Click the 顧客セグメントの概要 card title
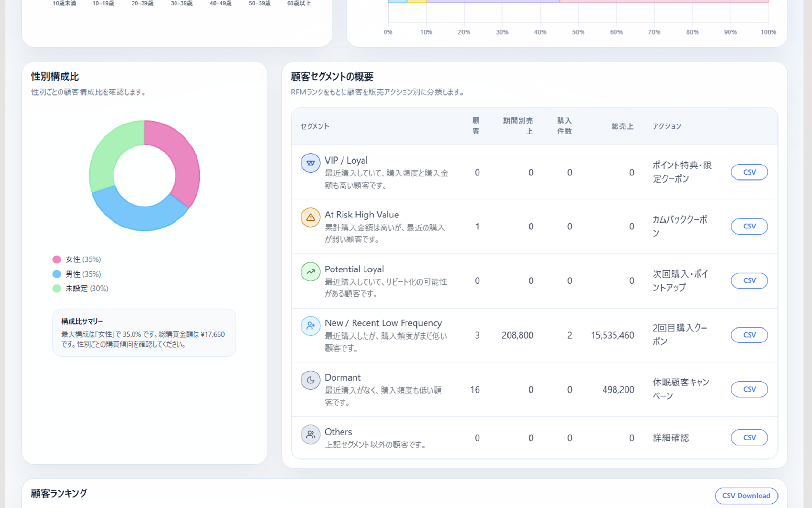Screen dimensions: 812x508 pos(332,77)
